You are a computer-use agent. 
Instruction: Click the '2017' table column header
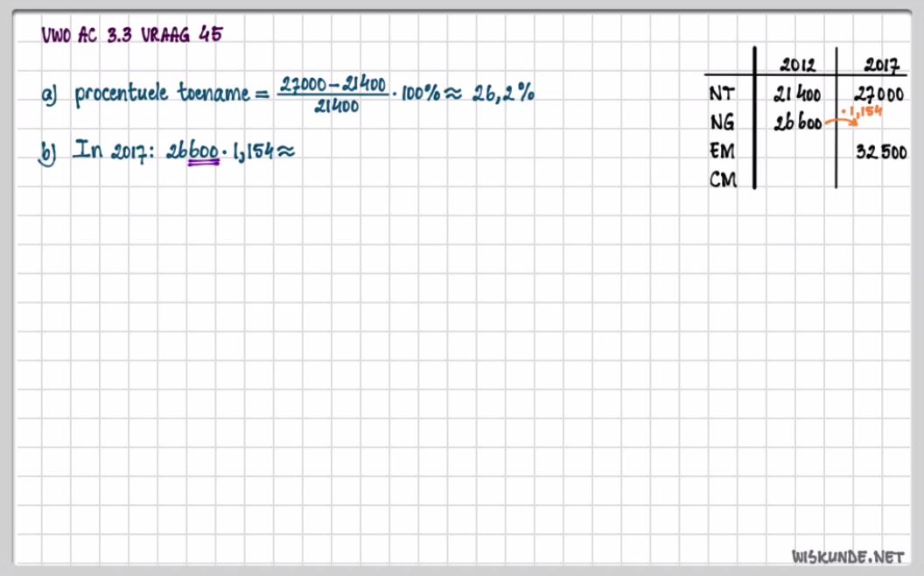tap(881, 65)
